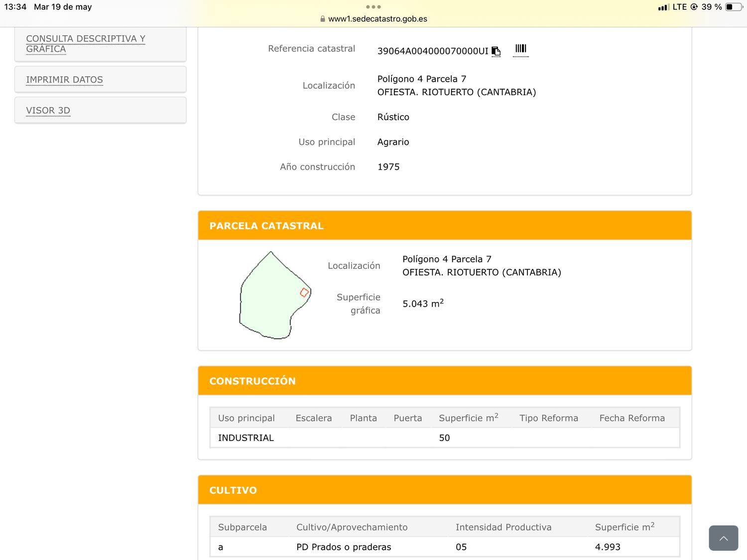Select the Construcción section header

click(x=445, y=381)
